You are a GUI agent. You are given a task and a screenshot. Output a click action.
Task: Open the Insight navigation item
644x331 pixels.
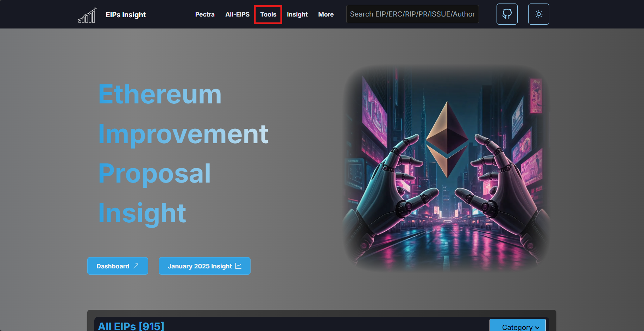297,14
